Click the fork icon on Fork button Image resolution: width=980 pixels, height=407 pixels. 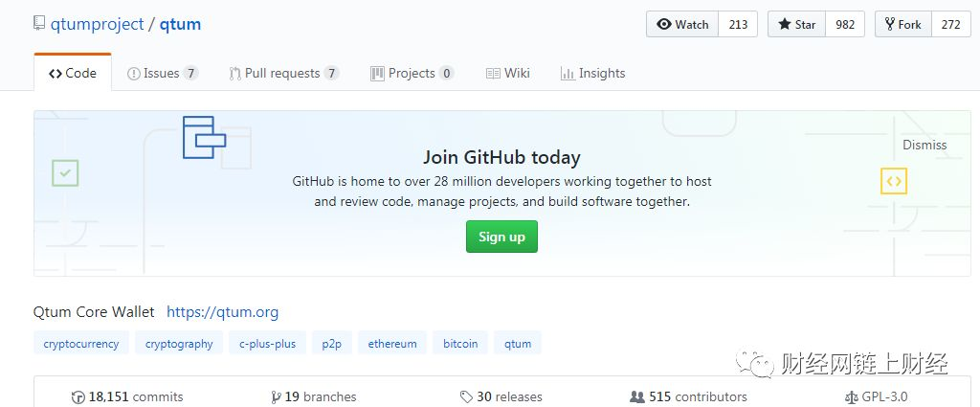(x=890, y=24)
